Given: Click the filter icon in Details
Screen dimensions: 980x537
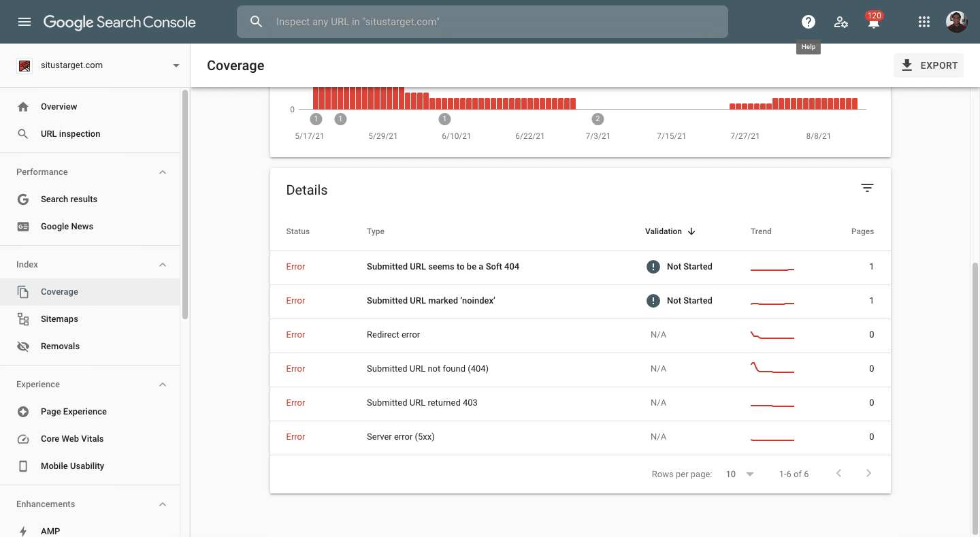Looking at the screenshot, I should (867, 188).
